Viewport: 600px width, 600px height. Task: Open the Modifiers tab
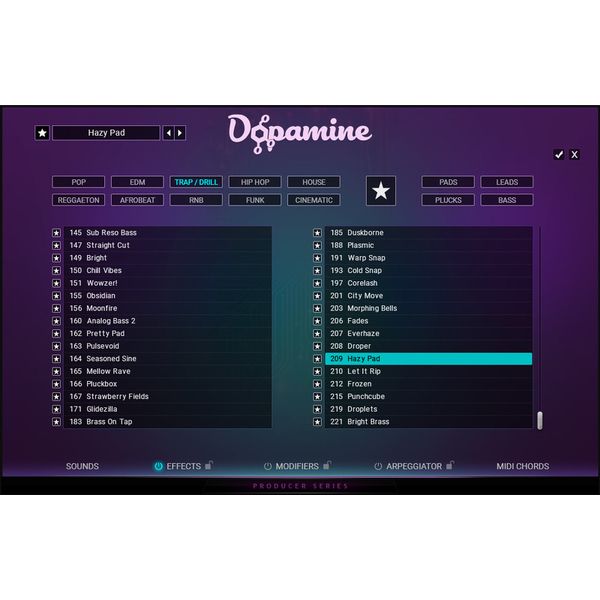click(297, 466)
